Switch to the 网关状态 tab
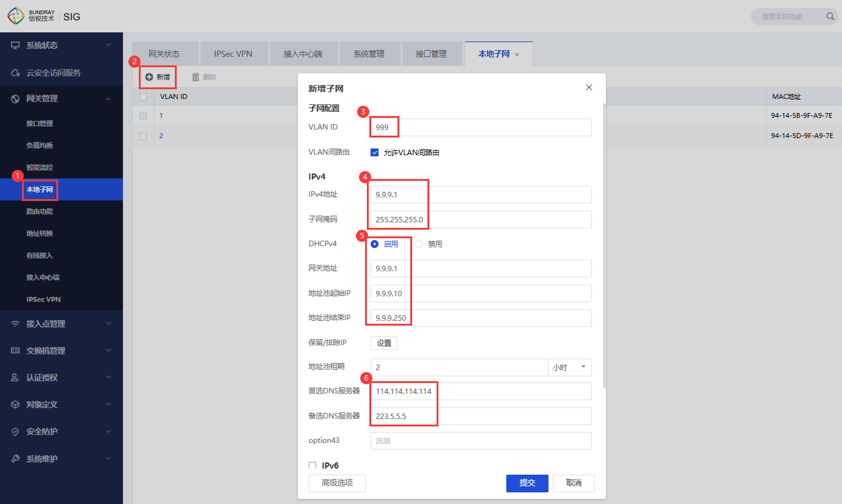The height and width of the screenshot is (504, 842). pos(164,54)
